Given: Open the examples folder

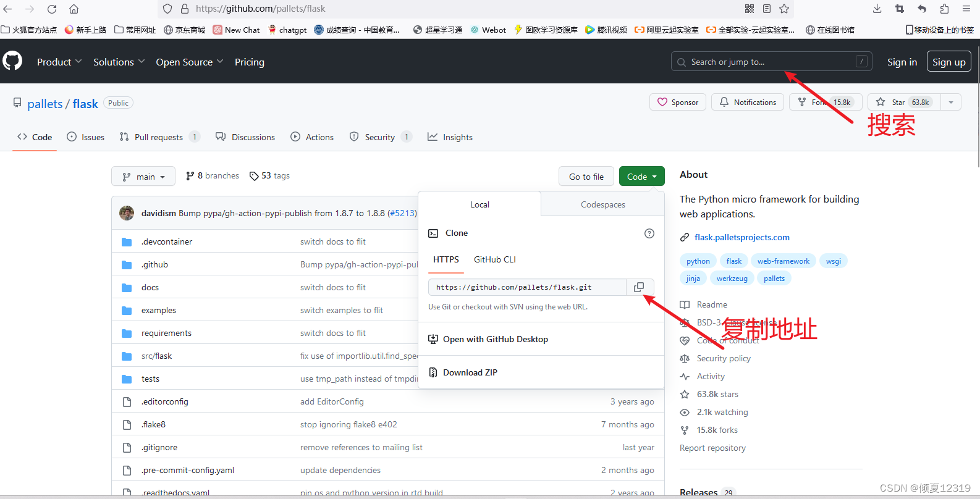Looking at the screenshot, I should point(159,310).
